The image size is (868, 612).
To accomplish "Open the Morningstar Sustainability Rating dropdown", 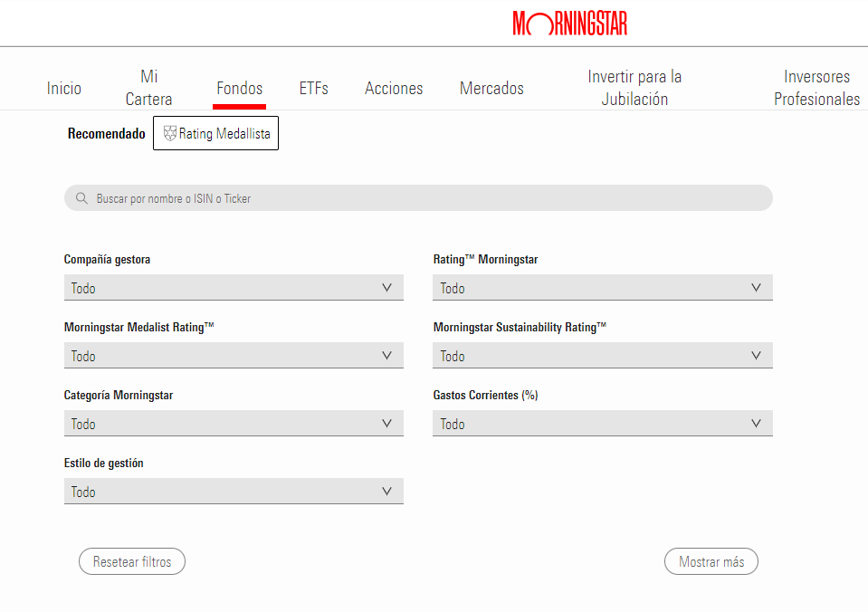I will point(602,356).
